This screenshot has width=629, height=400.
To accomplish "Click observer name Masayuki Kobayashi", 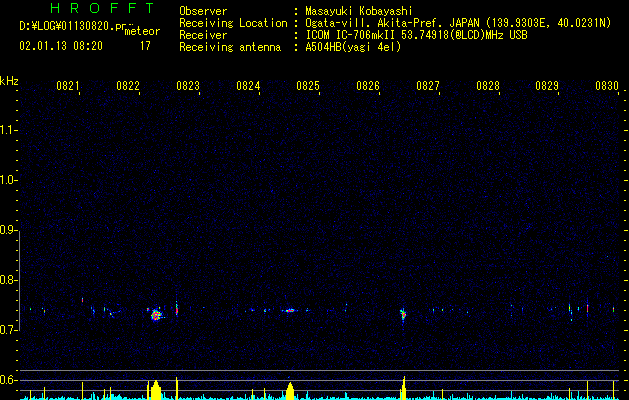I will pyautogui.click(x=359, y=11).
